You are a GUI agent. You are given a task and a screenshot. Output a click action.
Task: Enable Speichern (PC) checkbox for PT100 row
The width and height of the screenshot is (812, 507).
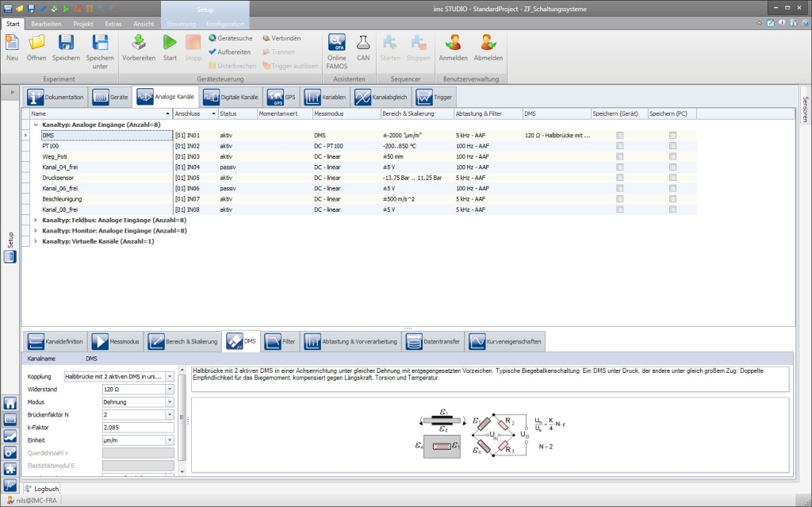click(672, 147)
